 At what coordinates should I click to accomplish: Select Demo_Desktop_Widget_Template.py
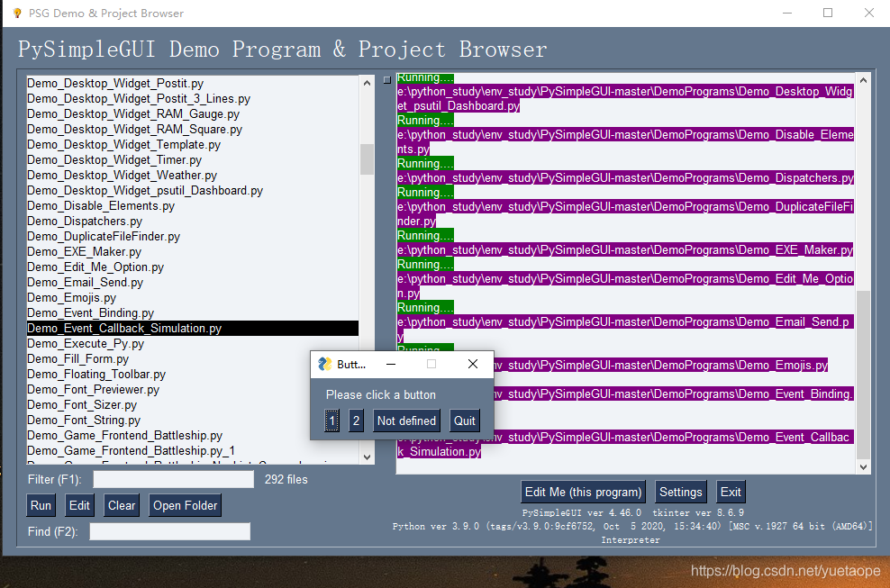click(193, 145)
